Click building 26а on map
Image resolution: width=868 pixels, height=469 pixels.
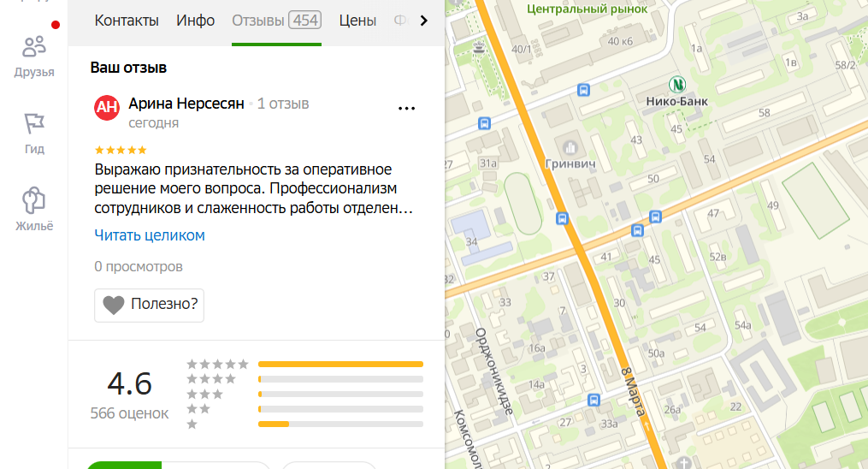coord(672,410)
